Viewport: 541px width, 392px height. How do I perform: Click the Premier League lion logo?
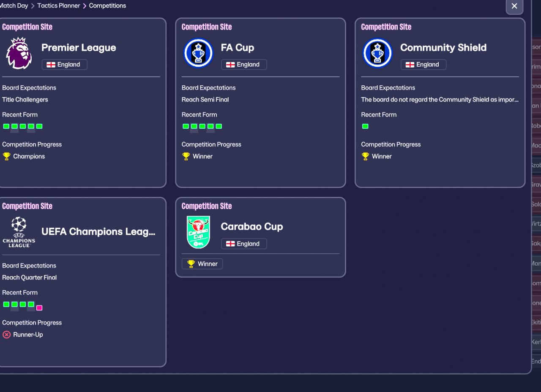point(19,53)
